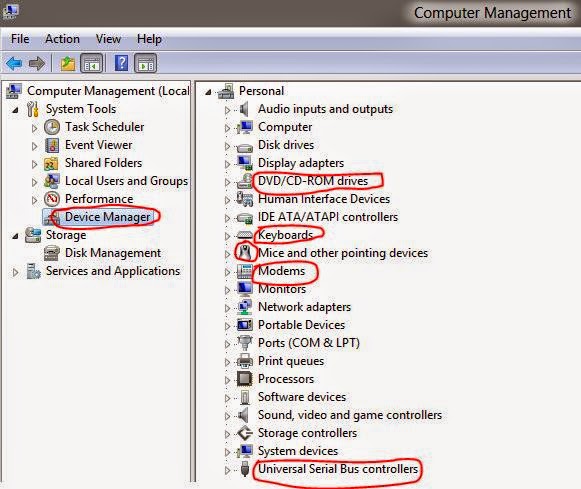
Task: Select the Shared Folders tree item
Action: click(x=103, y=163)
